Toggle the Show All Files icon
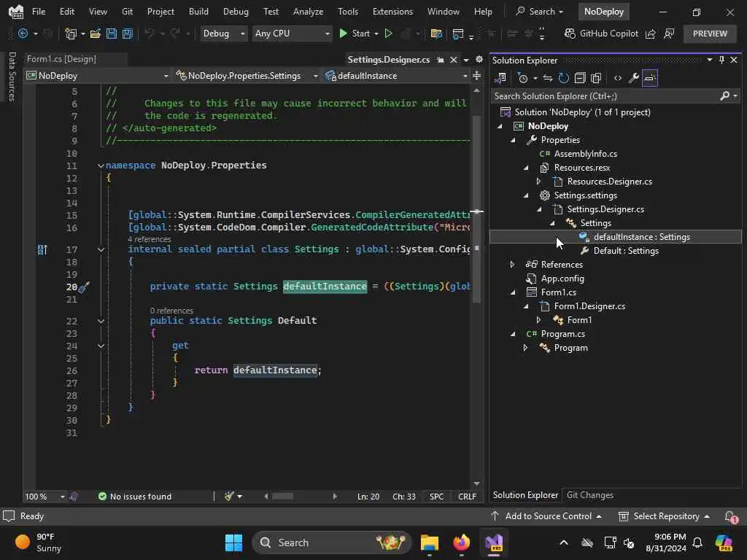The height and width of the screenshot is (560, 747). tap(596, 78)
